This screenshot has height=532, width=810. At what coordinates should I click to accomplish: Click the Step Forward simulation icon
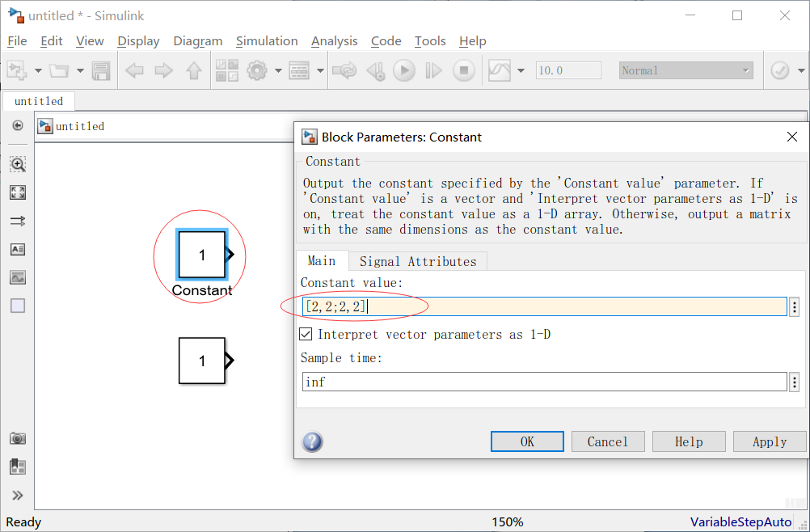[x=433, y=70]
